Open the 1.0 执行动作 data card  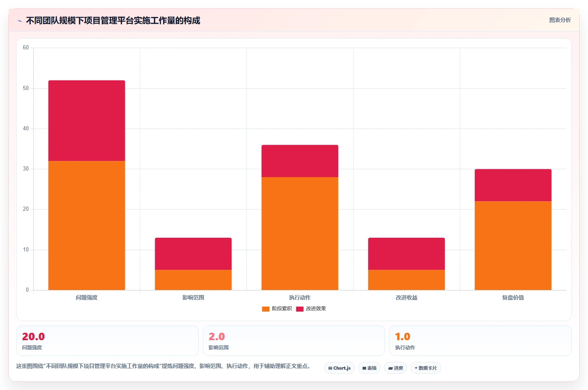[481, 341]
